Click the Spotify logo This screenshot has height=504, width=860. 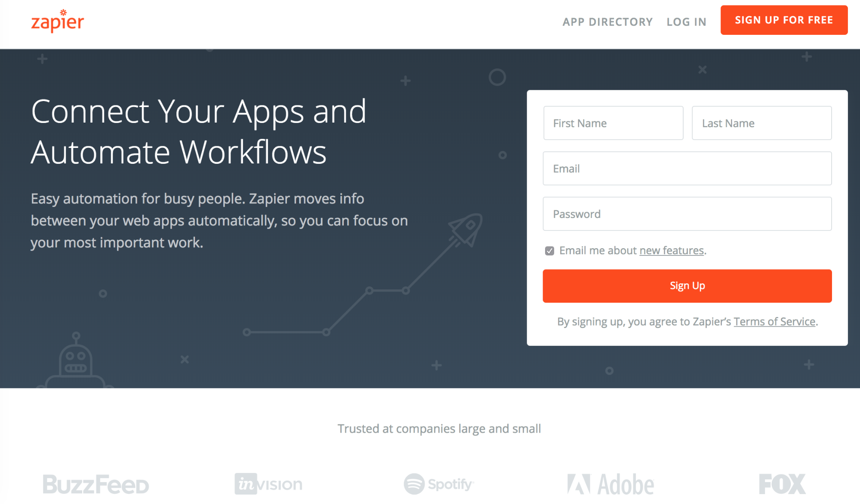tap(438, 484)
